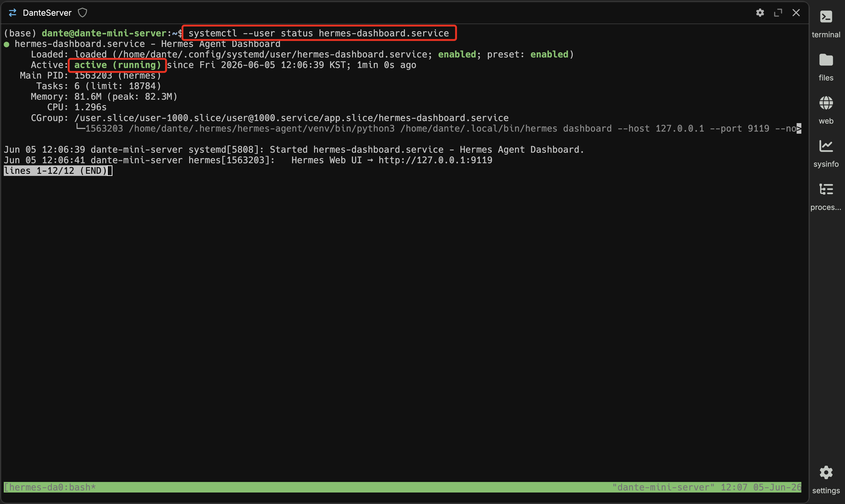The image size is (845, 504).
Task: Click the connection arrows icon beside DanteServer
Action: tap(13, 13)
